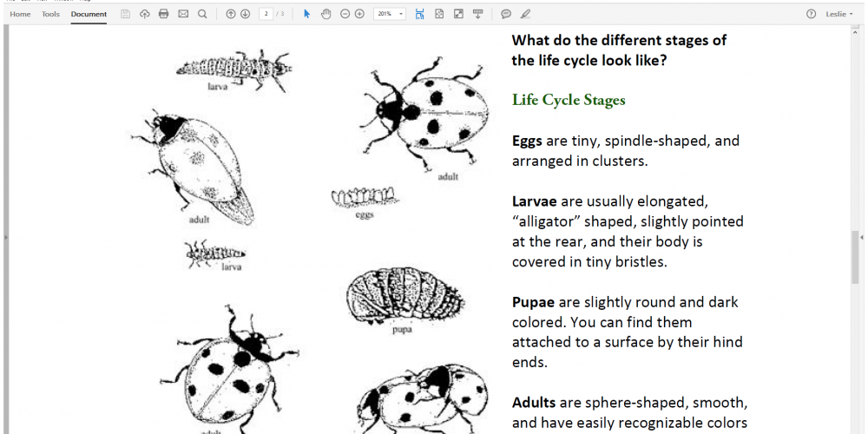The height and width of the screenshot is (434, 868).
Task: Click the page number input field
Action: pos(266,14)
